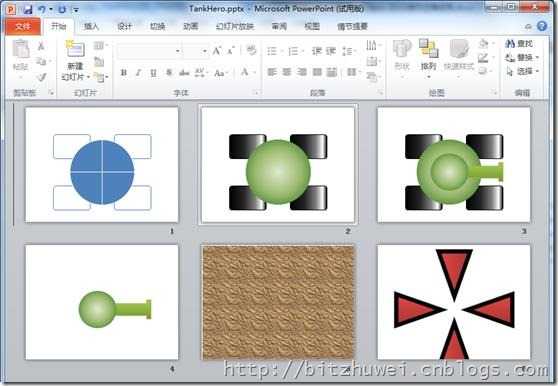Click the Decrease Font Size icon

[x=231, y=51]
